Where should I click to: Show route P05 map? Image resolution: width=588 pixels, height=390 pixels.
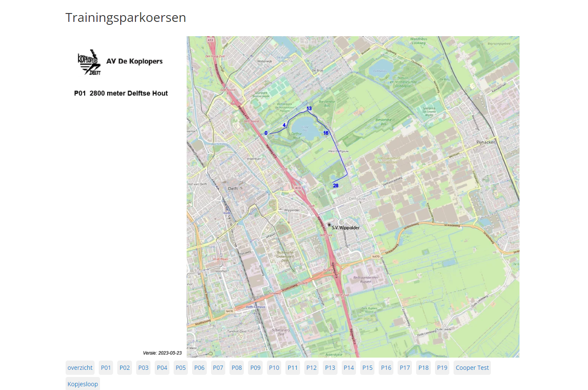pyautogui.click(x=181, y=368)
